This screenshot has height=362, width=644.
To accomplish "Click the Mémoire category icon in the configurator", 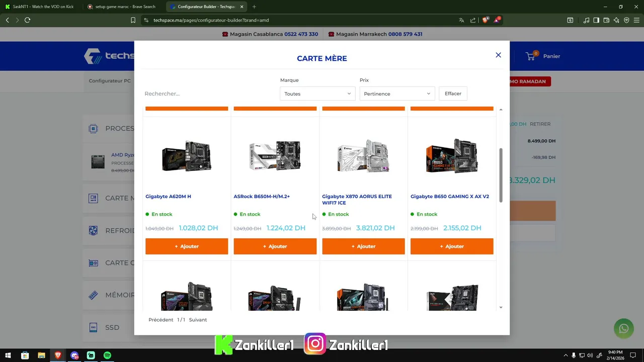I will pos(93,295).
